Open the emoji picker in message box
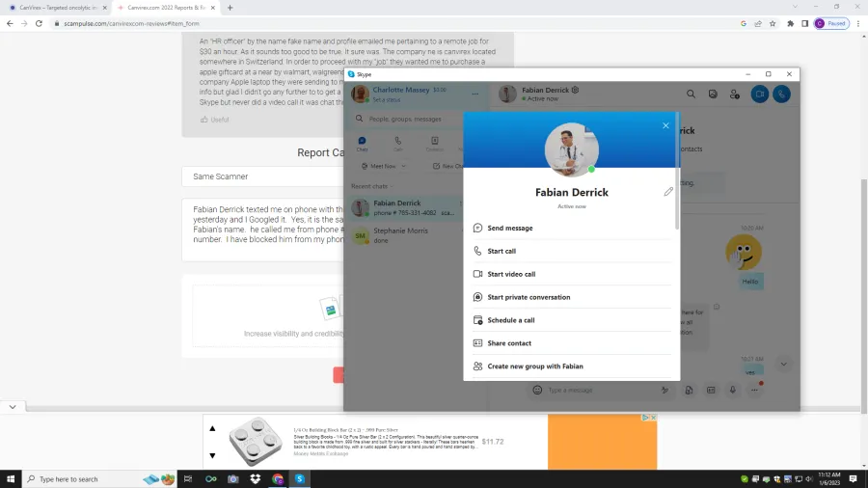The height and width of the screenshot is (488, 868). pos(537,390)
